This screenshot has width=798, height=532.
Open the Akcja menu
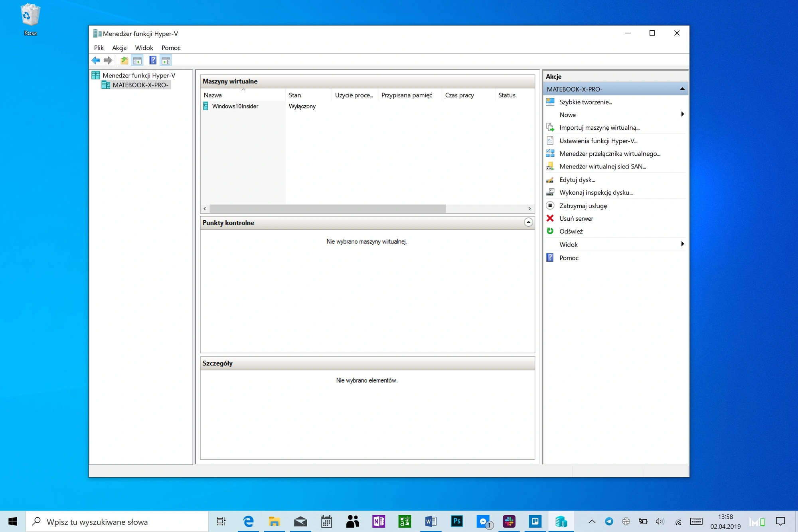click(x=119, y=47)
